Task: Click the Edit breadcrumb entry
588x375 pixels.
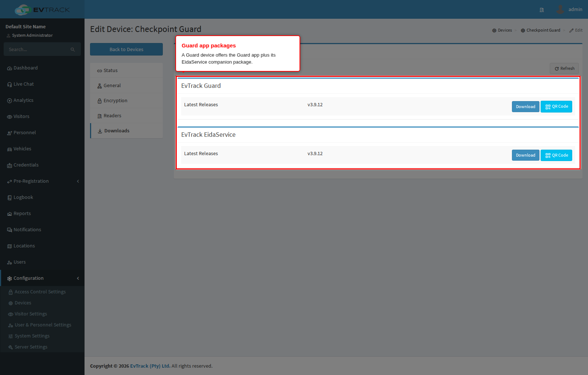Action: click(x=576, y=31)
